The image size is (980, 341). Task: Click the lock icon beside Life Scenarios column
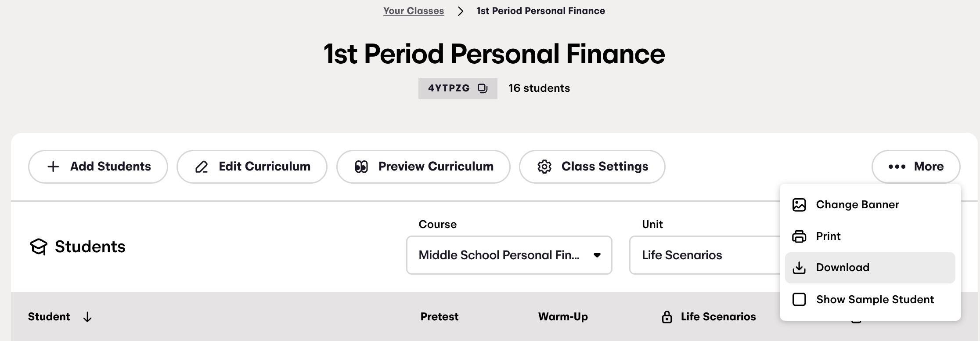(x=667, y=317)
